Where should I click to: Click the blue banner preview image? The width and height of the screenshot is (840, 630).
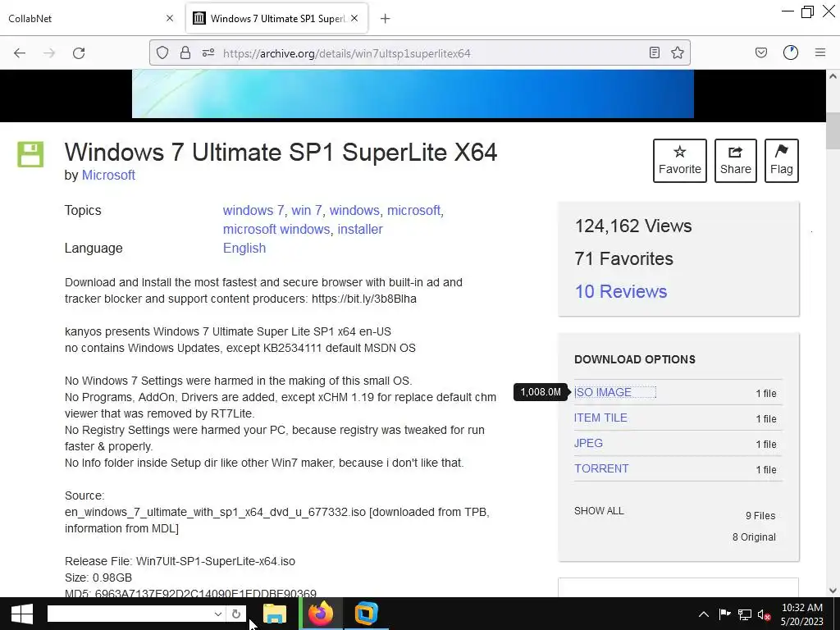[x=413, y=94]
